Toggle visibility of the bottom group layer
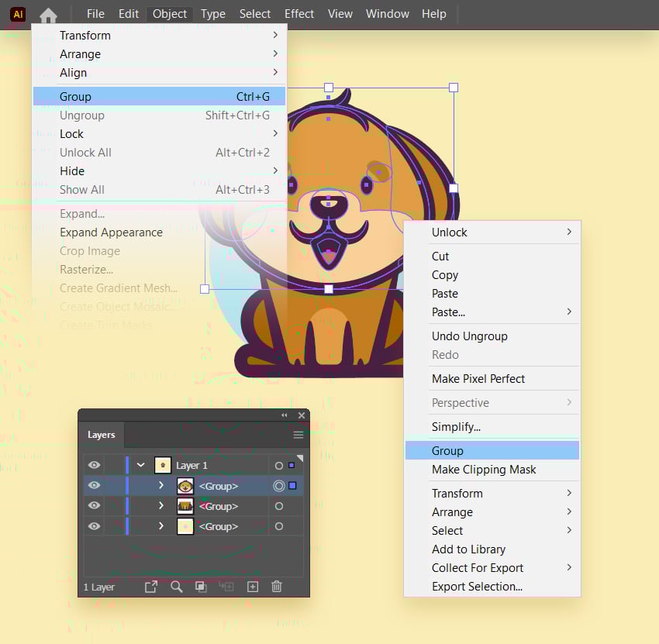 94,526
